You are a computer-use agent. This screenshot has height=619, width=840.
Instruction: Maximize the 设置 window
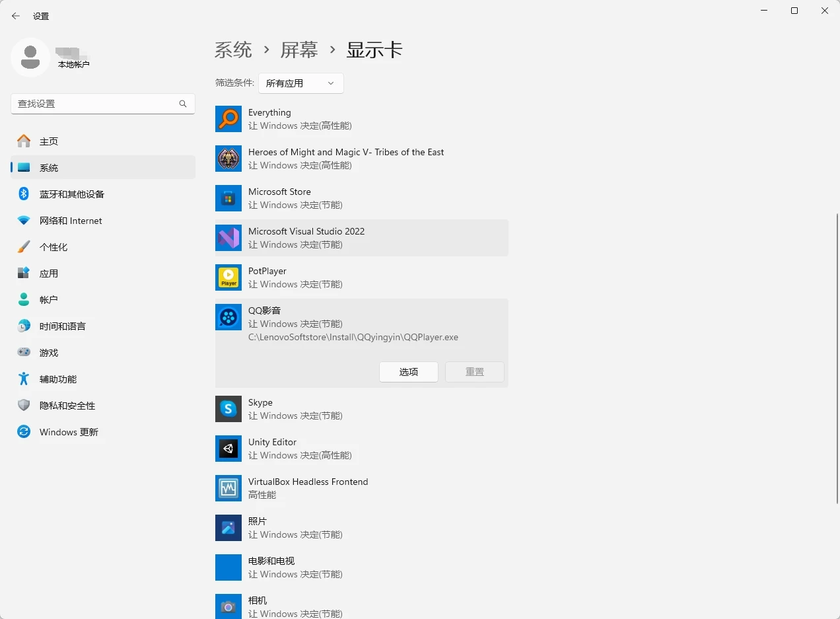794,11
